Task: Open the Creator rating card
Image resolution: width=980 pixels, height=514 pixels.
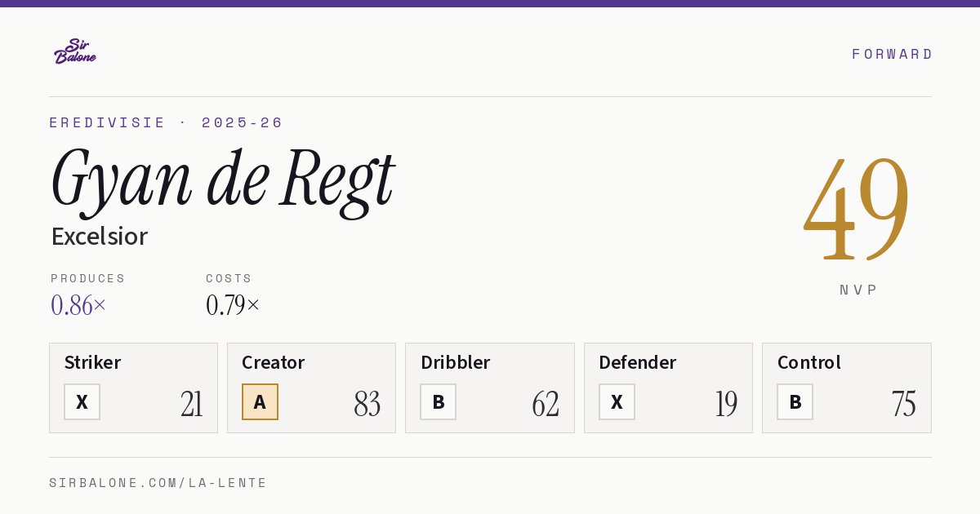Action: click(x=311, y=388)
